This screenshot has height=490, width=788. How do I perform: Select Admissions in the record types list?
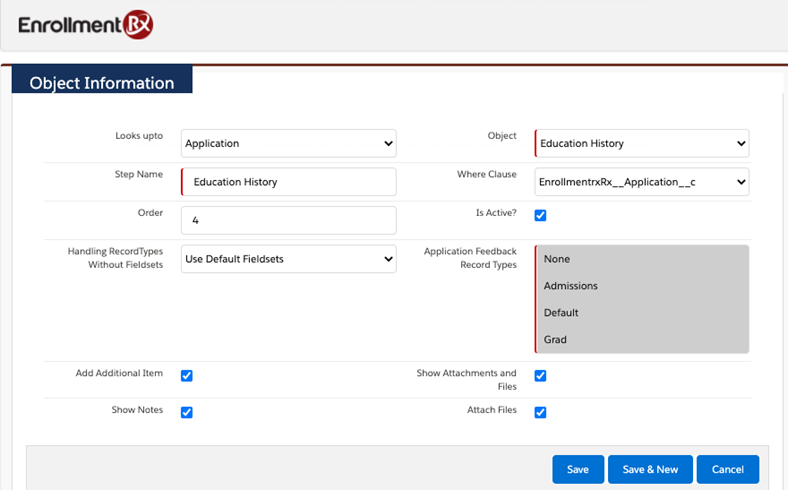[570, 286]
